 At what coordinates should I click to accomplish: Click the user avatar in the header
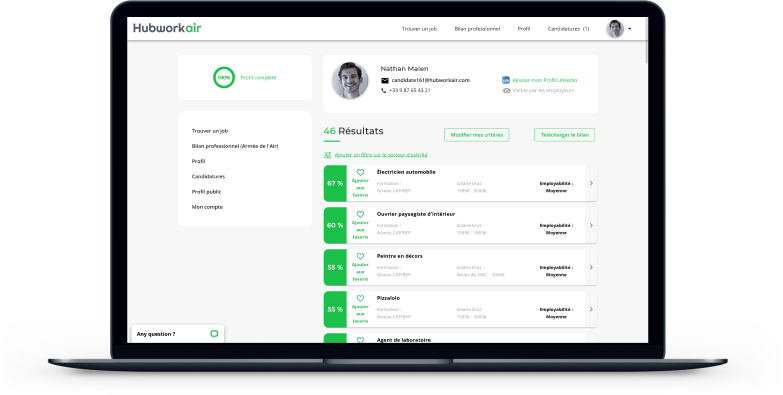coord(615,28)
